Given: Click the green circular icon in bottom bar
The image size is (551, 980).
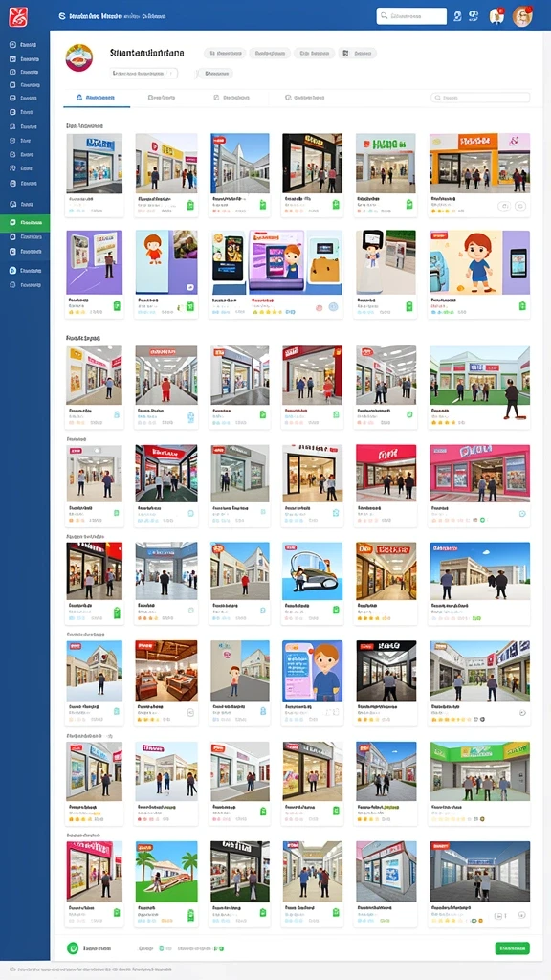Looking at the screenshot, I should tap(73, 948).
